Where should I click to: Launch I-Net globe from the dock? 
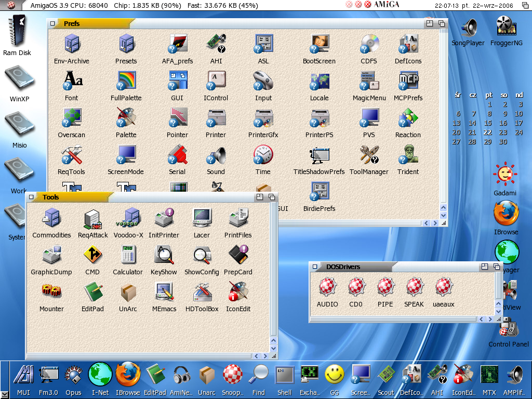100,375
